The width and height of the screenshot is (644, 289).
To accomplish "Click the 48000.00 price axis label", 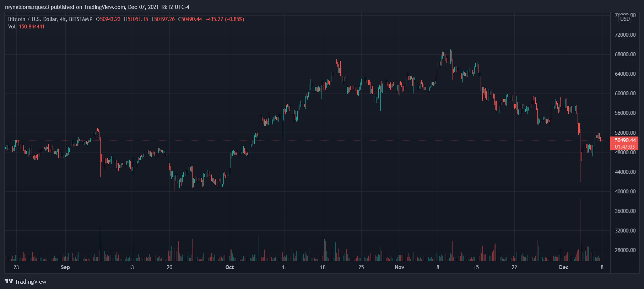I will 625,152.
